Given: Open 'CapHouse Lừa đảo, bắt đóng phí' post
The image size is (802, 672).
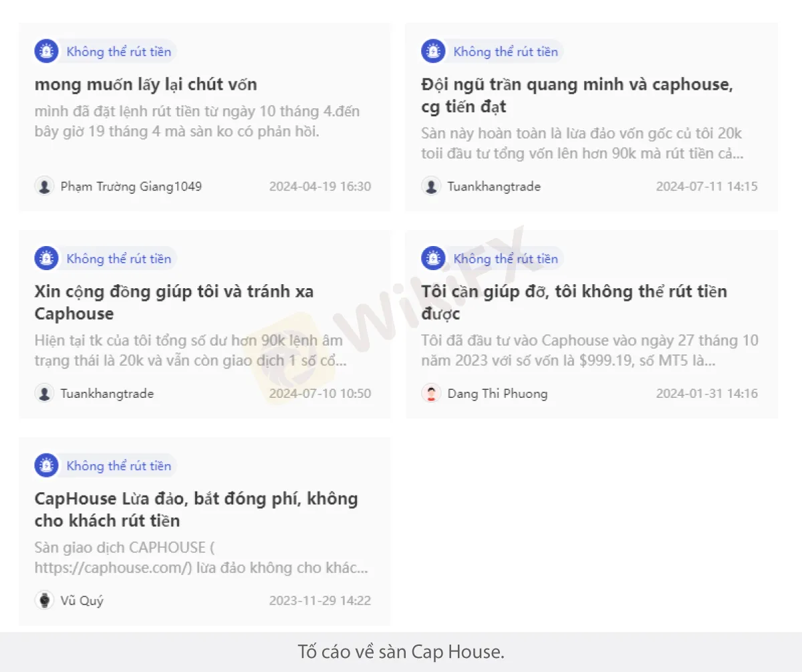Looking at the screenshot, I should coord(196,510).
